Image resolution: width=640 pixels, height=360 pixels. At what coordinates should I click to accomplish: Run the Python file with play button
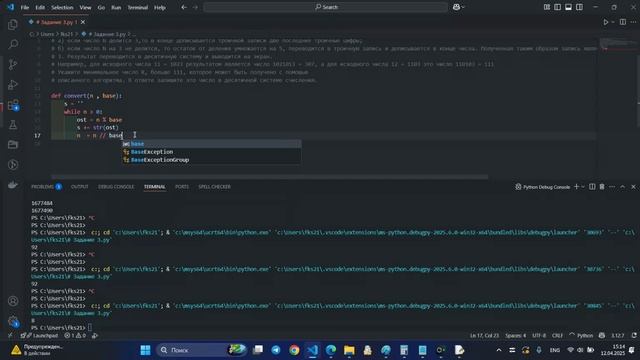(606, 22)
